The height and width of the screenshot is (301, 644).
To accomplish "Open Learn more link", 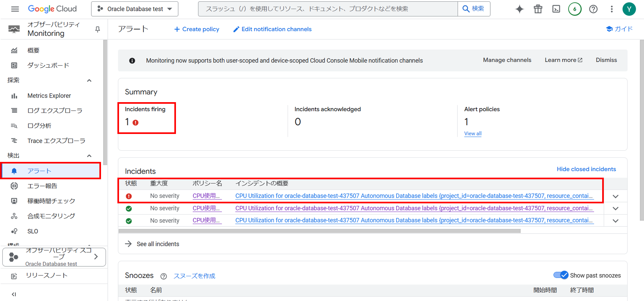I will click(x=563, y=60).
